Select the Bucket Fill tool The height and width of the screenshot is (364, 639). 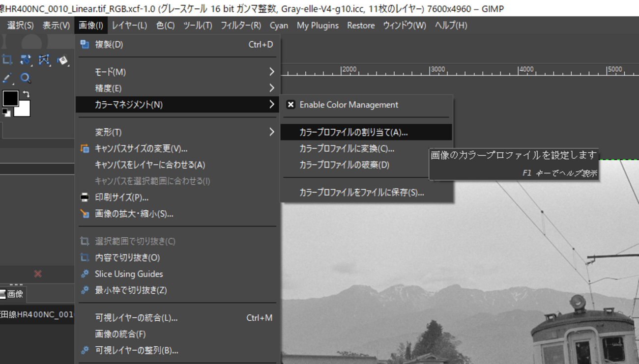(62, 60)
